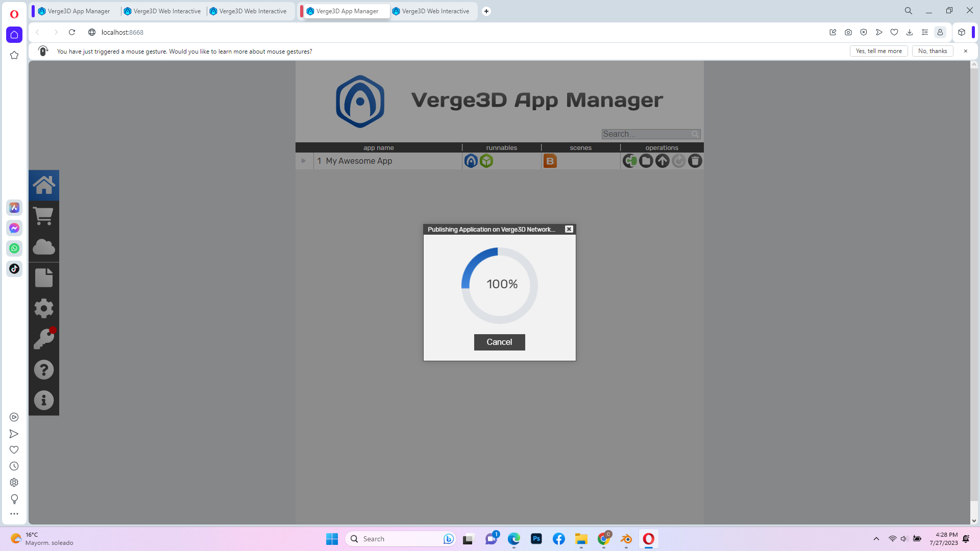Click the document file sidebar icon
This screenshot has width=980, height=551.
pos(44,278)
